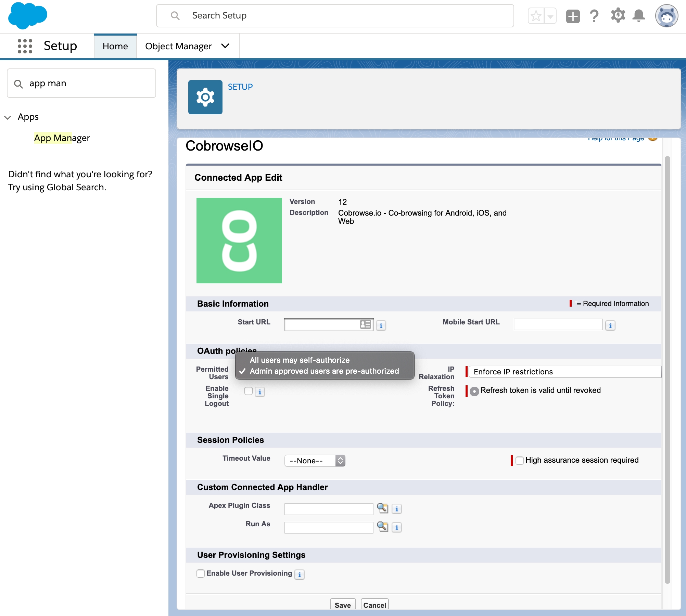The height and width of the screenshot is (616, 686).
Task: Open the App Launcher dots grid
Action: click(25, 46)
